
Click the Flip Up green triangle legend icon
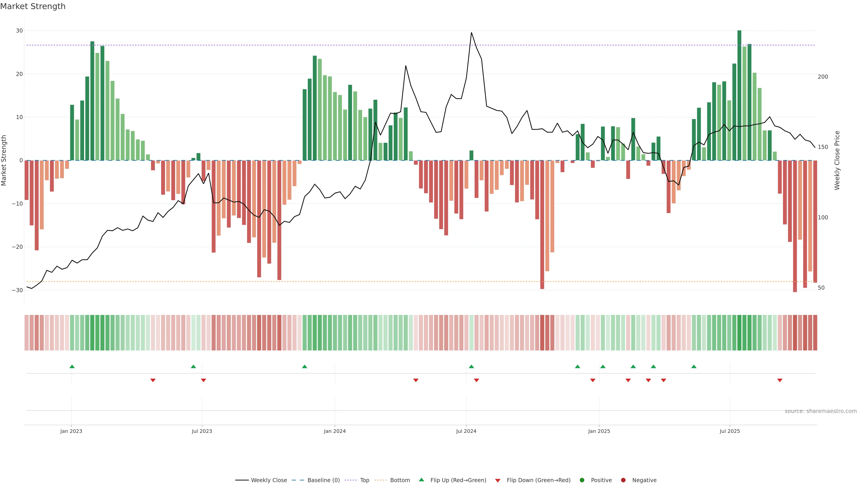[421, 480]
